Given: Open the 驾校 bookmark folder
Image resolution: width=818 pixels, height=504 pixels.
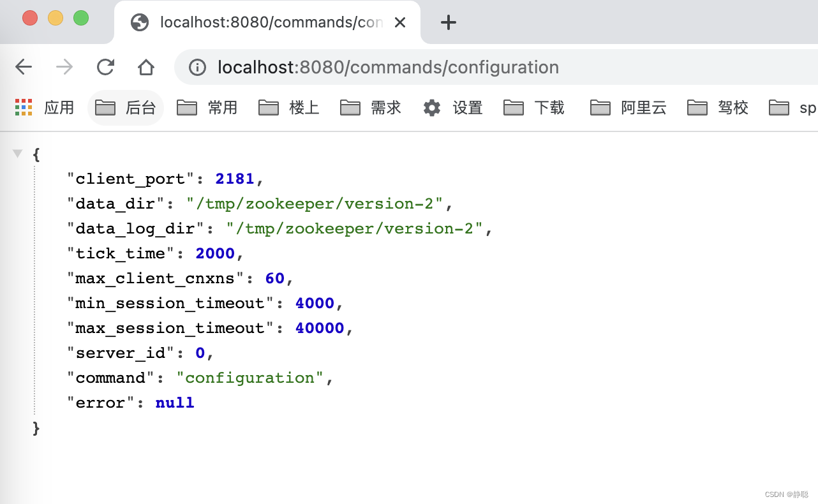Looking at the screenshot, I should click(x=717, y=108).
